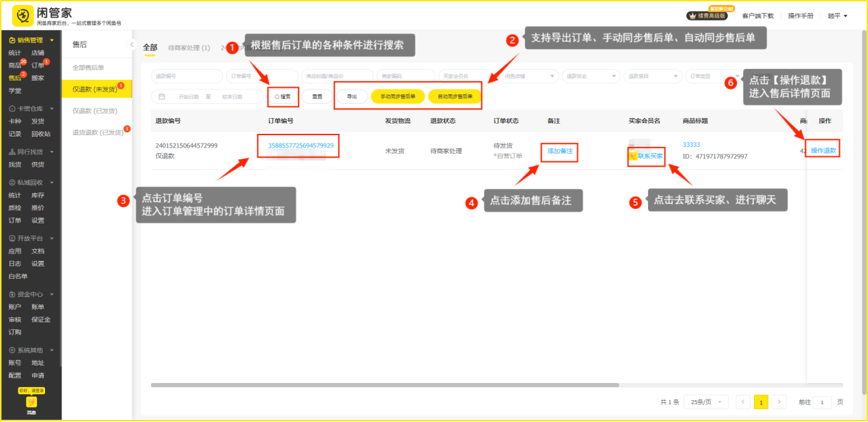Expand the 销售管理 sidebar section
Image resolution: width=868 pixels, height=422 pixels.
(51, 40)
